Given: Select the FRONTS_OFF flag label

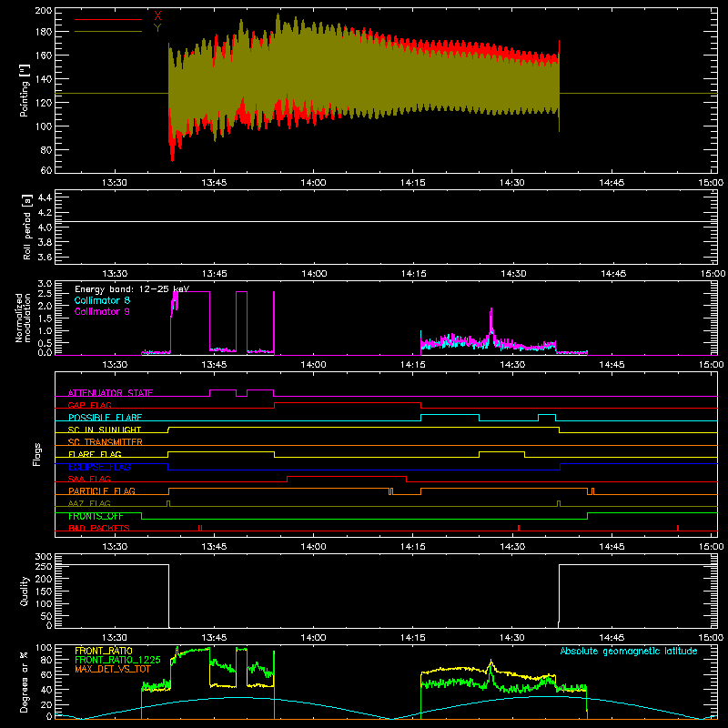Looking at the screenshot, I should [x=96, y=516].
